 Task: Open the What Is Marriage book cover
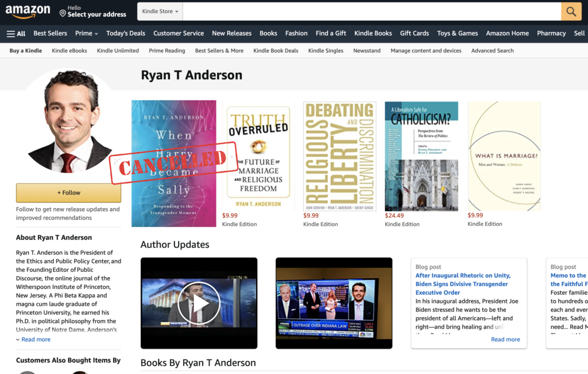click(x=504, y=156)
